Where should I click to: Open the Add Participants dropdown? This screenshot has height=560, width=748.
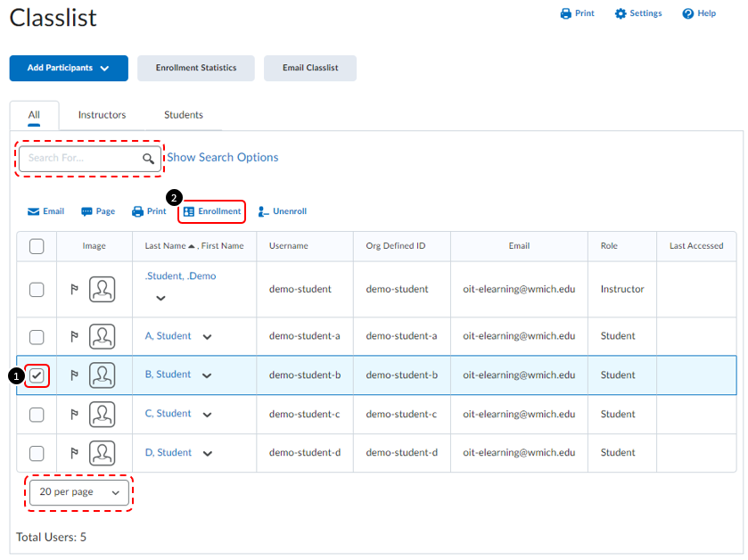tap(68, 68)
